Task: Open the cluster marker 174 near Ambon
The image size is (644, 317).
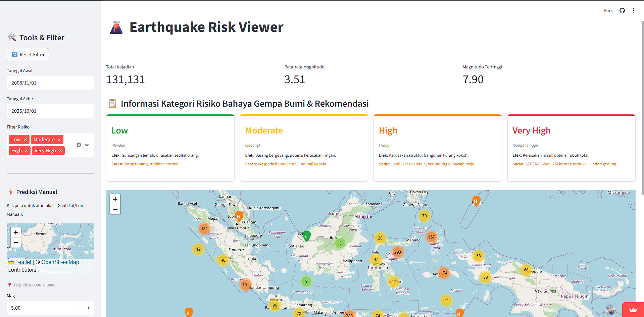Action: pyautogui.click(x=444, y=273)
